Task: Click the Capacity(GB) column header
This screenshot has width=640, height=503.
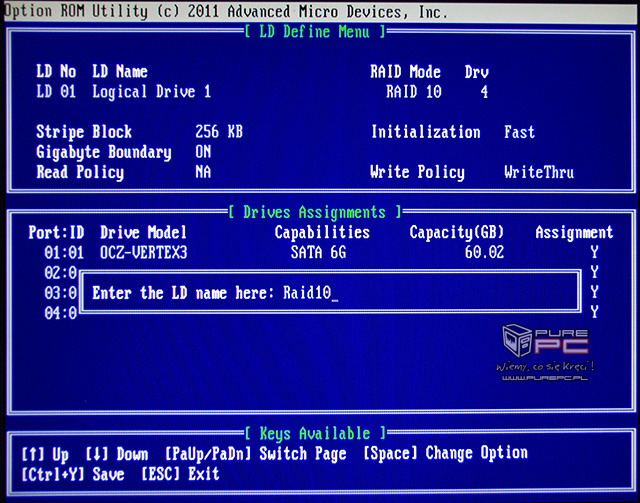Action: click(x=457, y=233)
